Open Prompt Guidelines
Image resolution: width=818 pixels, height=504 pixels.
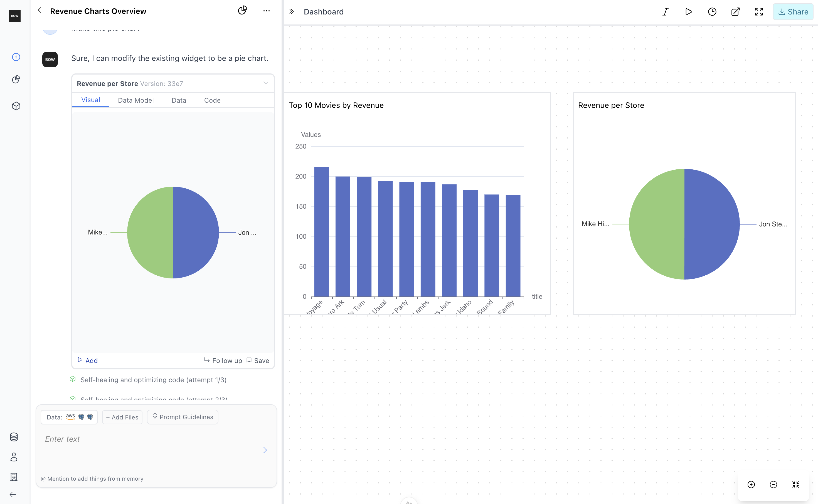pos(183,417)
